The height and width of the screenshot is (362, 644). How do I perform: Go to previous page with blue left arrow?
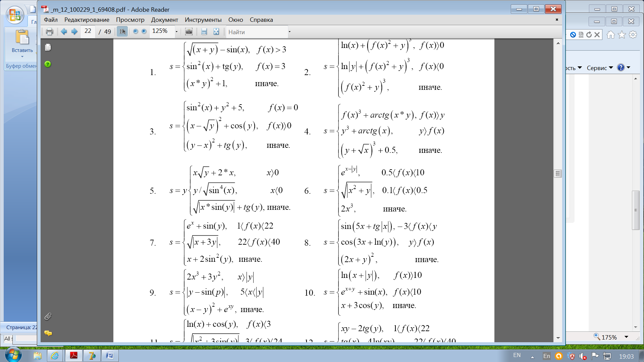[x=64, y=32]
